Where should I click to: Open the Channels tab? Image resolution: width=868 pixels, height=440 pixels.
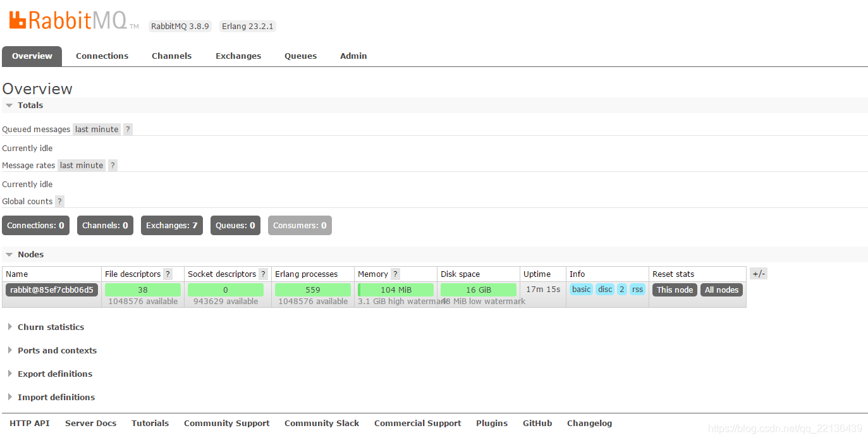coord(171,56)
